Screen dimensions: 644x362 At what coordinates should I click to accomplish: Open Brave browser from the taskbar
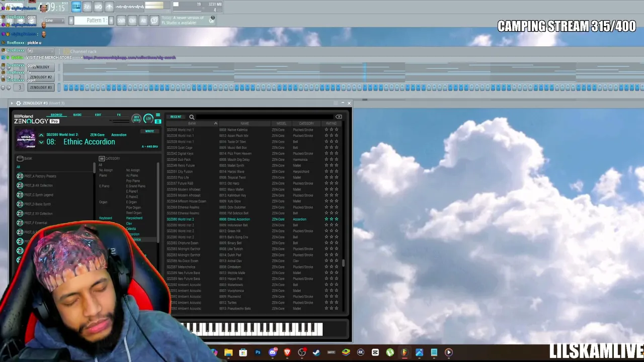click(x=287, y=352)
